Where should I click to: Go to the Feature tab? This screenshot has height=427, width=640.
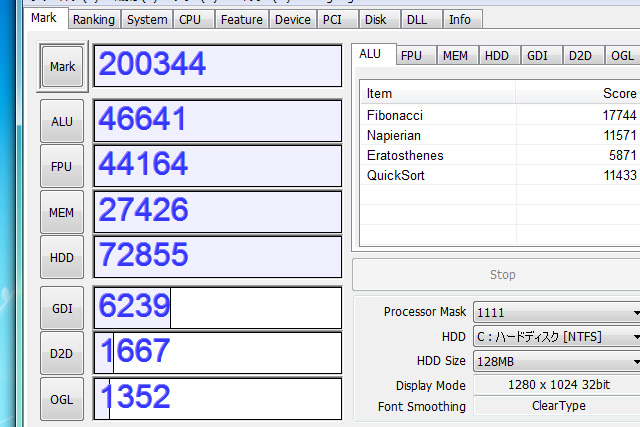(241, 19)
